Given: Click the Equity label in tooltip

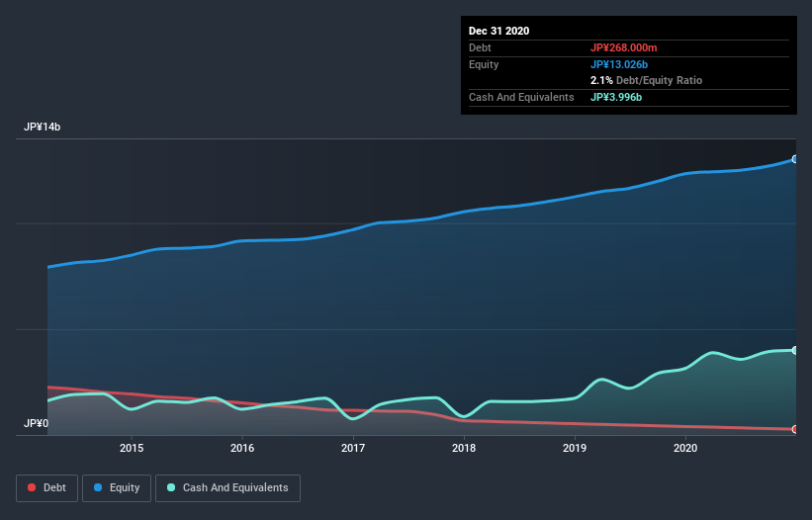Looking at the screenshot, I should (484, 64).
